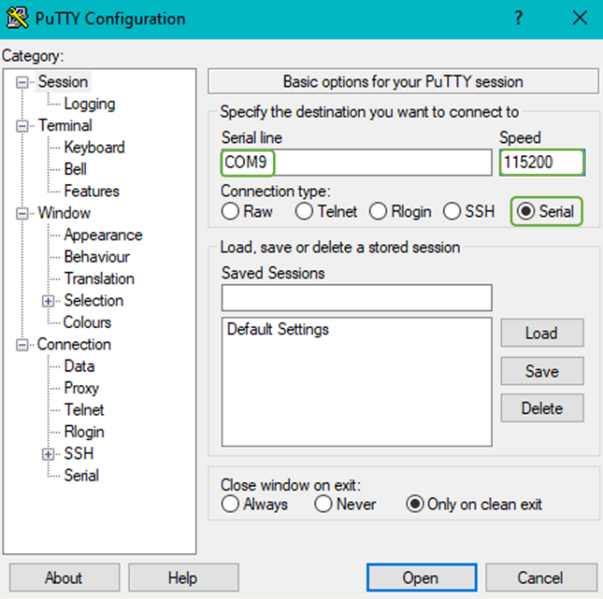
Task: Open the Rlogin category in tree
Action: [84, 432]
